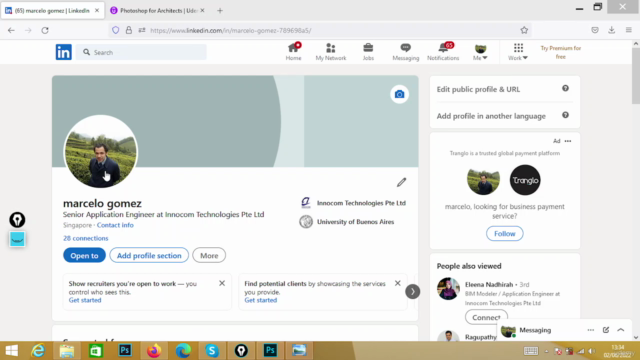Open the Jobs briefcase icon
Image resolution: width=640 pixels, height=360 pixels.
tap(368, 52)
